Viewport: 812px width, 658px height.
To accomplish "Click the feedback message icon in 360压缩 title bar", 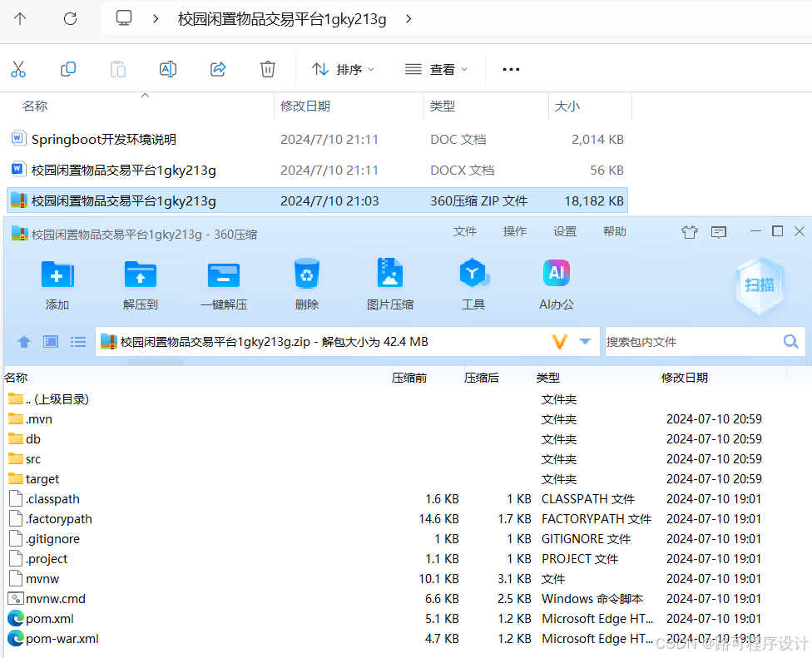I will point(718,232).
